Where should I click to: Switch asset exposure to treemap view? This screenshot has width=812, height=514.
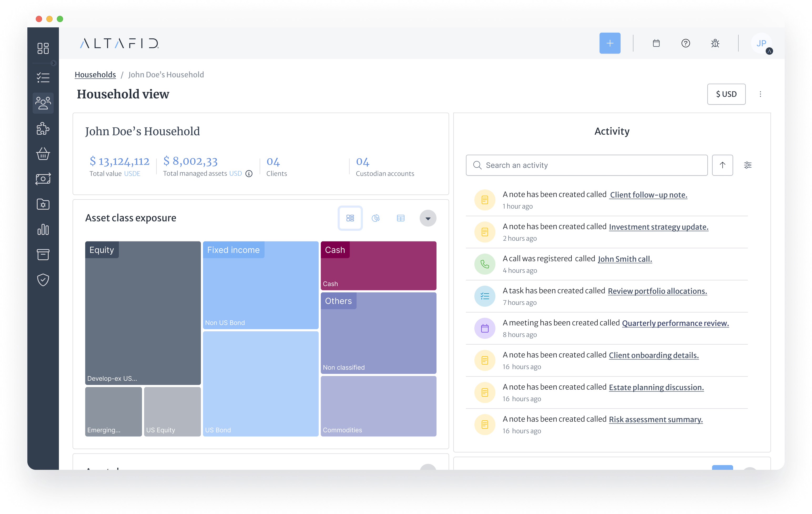(350, 218)
